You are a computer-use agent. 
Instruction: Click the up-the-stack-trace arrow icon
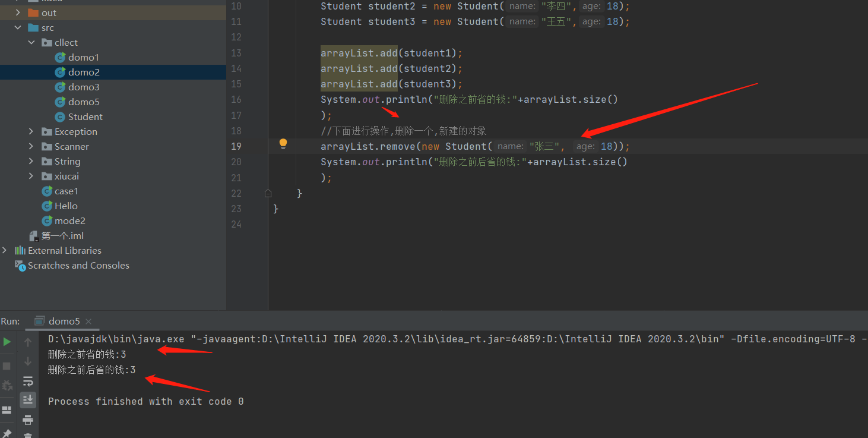coord(28,342)
